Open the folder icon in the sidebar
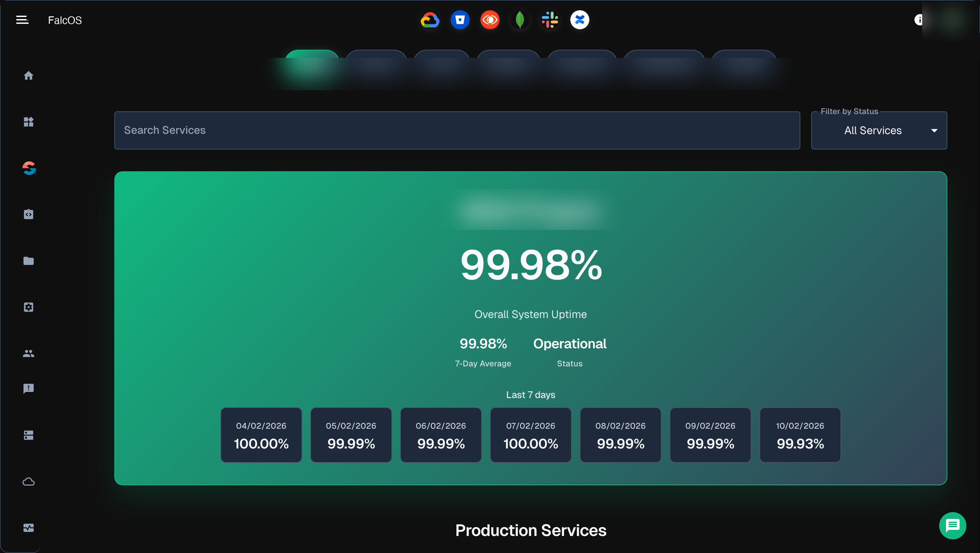 coord(29,261)
